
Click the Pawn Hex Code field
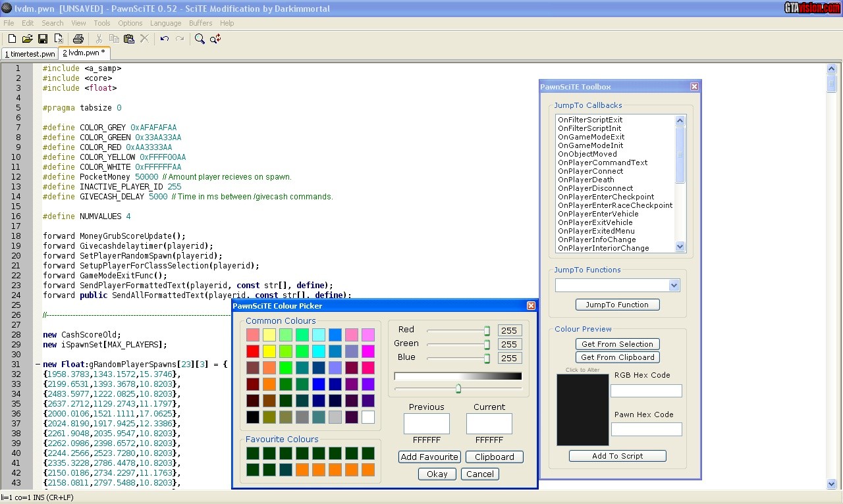[647, 430]
